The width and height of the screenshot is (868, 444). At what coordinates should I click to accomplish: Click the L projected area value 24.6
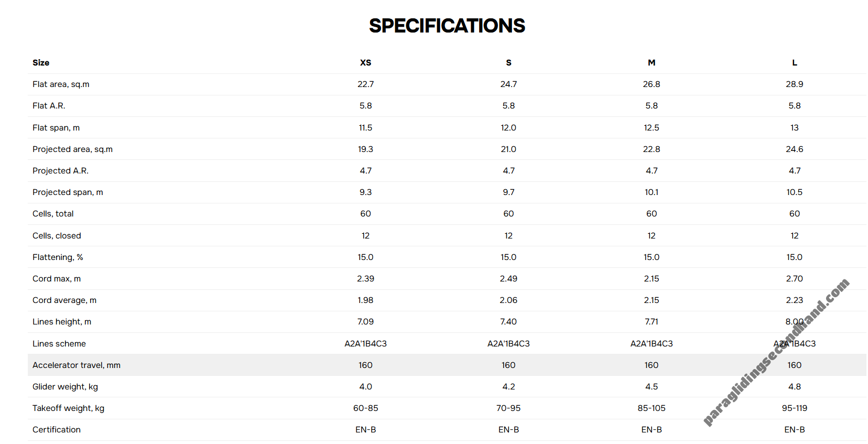coord(795,149)
